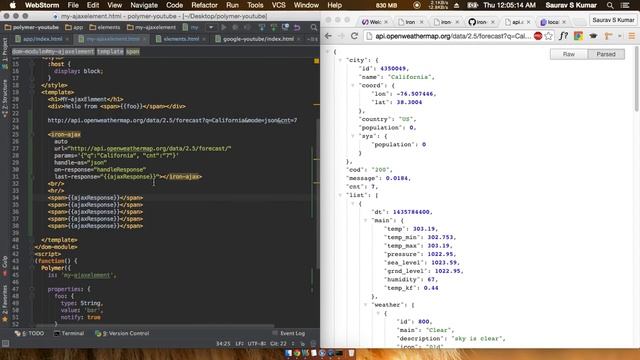Click the inspection indicator square in editor
The height and width of the screenshot is (360, 640).
click(x=316, y=61)
